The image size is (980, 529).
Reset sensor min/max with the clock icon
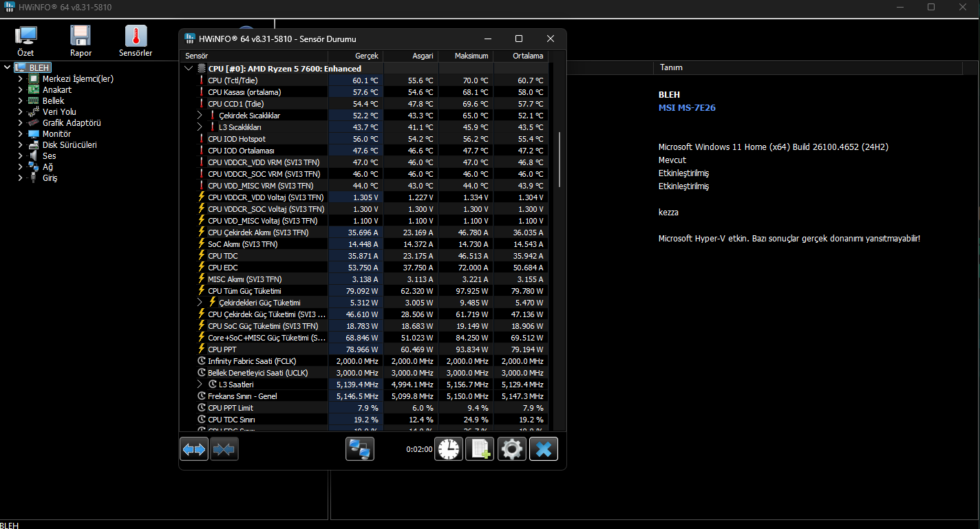(x=449, y=449)
